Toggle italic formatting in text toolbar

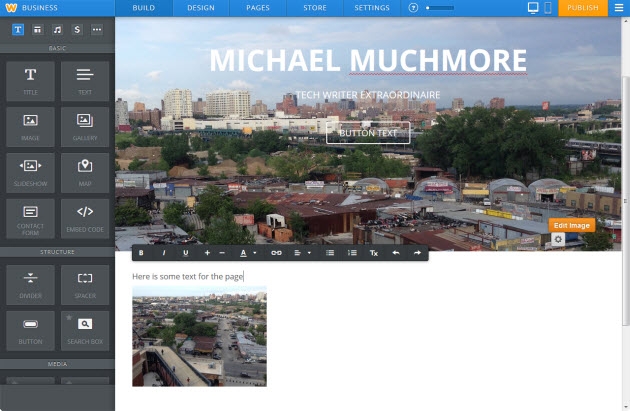coord(163,253)
